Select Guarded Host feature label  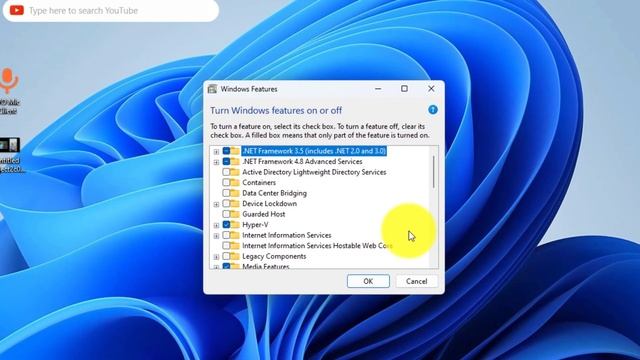pyautogui.click(x=264, y=214)
